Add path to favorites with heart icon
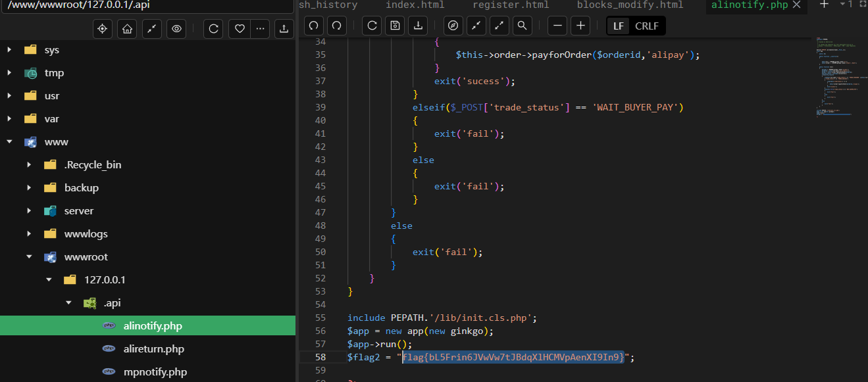The width and height of the screenshot is (868, 382). 240,29
